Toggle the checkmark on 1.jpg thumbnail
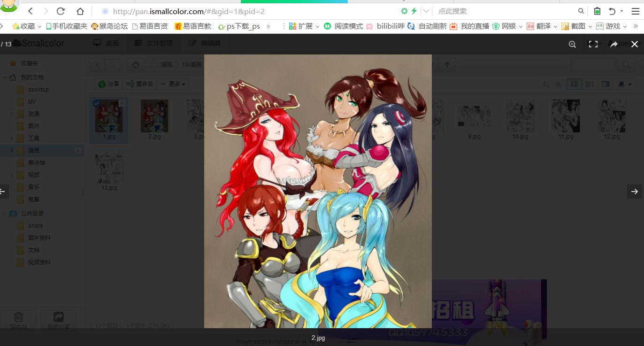The width and height of the screenshot is (644, 346). [96, 103]
